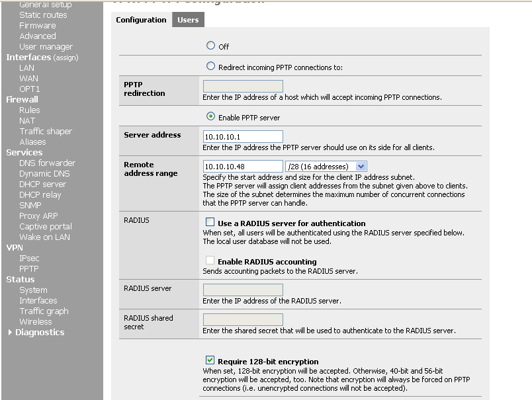Switch to the Users tab

tap(188, 20)
